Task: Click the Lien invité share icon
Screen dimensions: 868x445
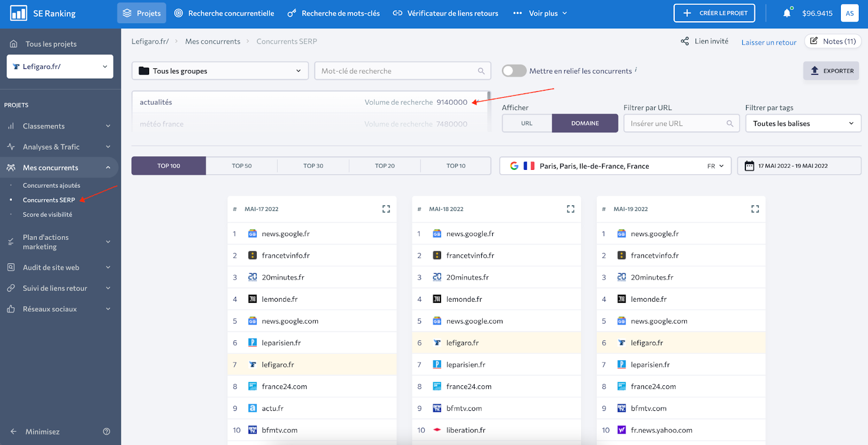Action: [x=685, y=41]
